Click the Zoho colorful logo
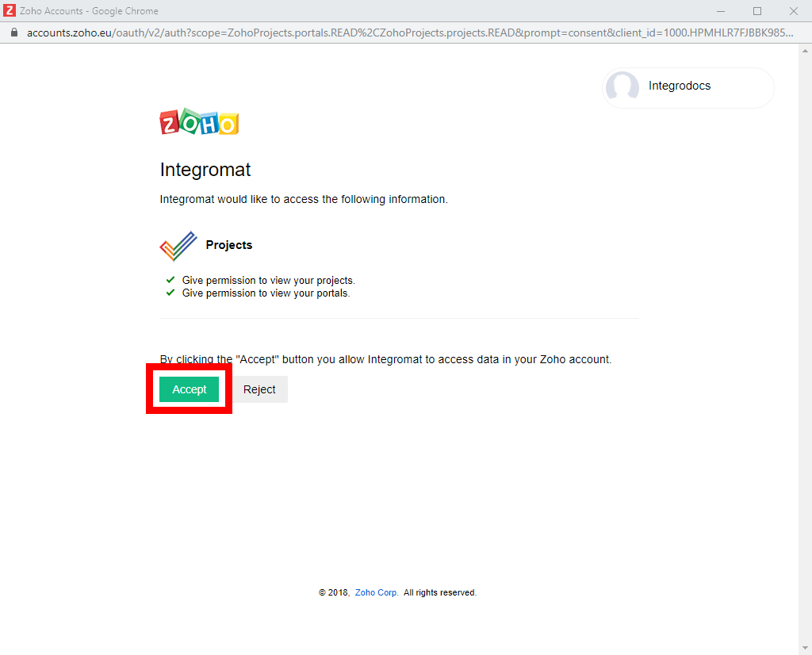 [199, 121]
